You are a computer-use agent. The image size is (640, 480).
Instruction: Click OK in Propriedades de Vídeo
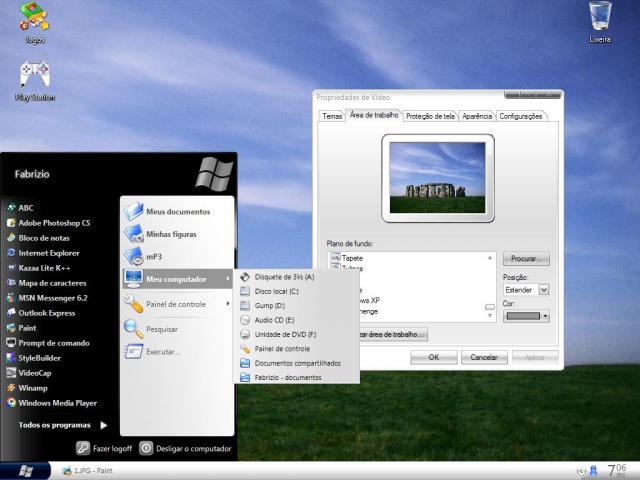click(x=434, y=357)
